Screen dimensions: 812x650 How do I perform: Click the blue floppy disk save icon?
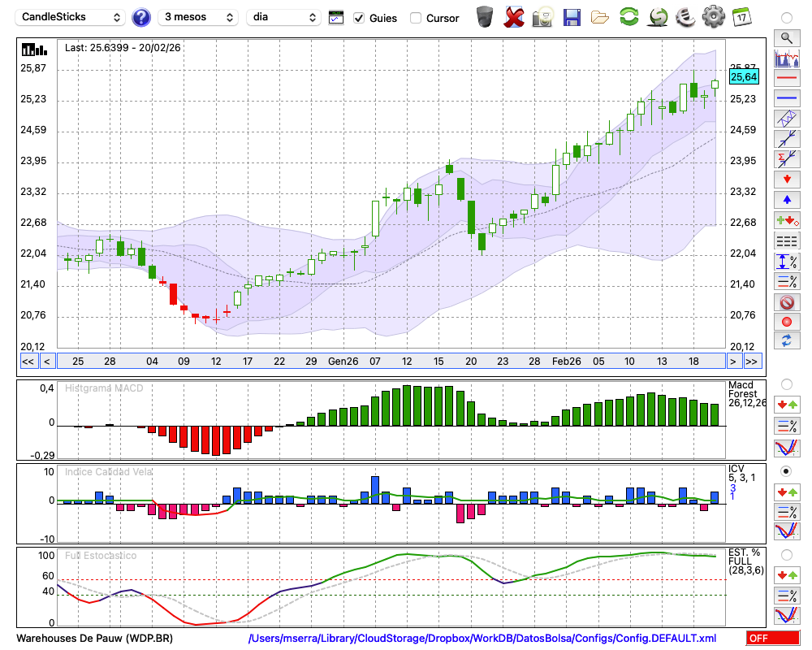[572, 17]
